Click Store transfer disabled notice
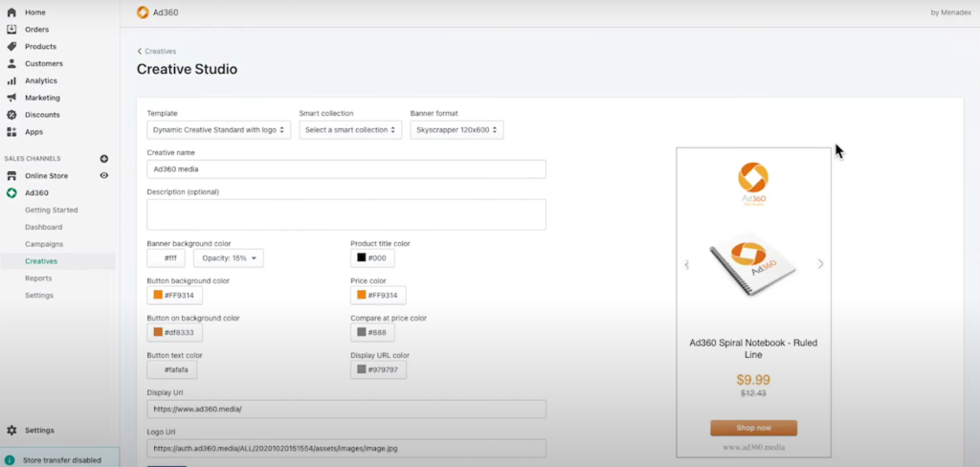The width and height of the screenshot is (980, 467). [x=59, y=457]
